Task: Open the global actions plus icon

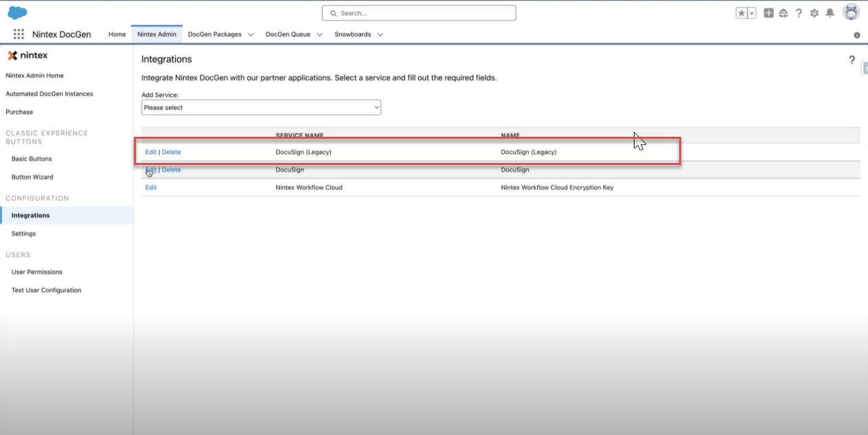Action: (x=768, y=13)
